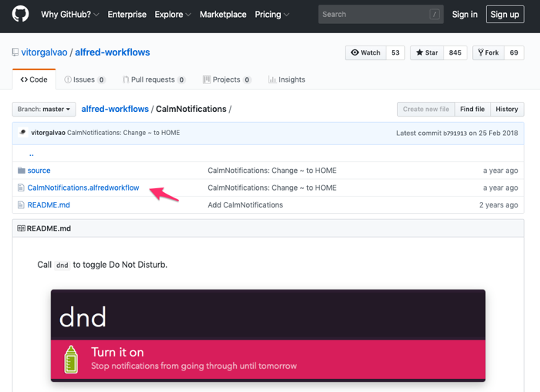Click the slash shortcut icon in Search

click(434, 15)
